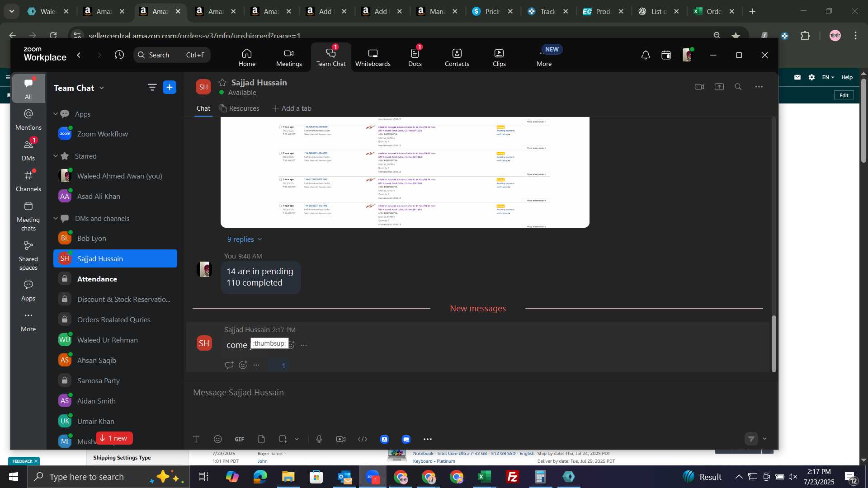
Task: Switch to Resources tab
Action: [x=239, y=108]
